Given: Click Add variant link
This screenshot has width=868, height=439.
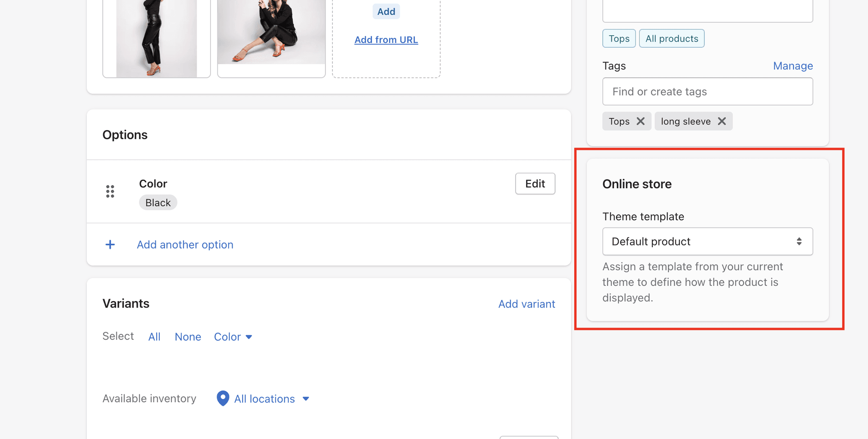Looking at the screenshot, I should click(526, 304).
